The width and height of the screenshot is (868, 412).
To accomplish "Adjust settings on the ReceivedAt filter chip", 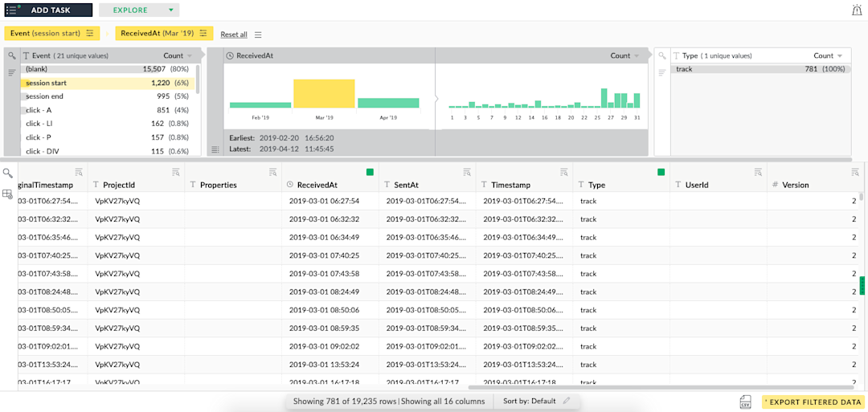I will click(203, 33).
